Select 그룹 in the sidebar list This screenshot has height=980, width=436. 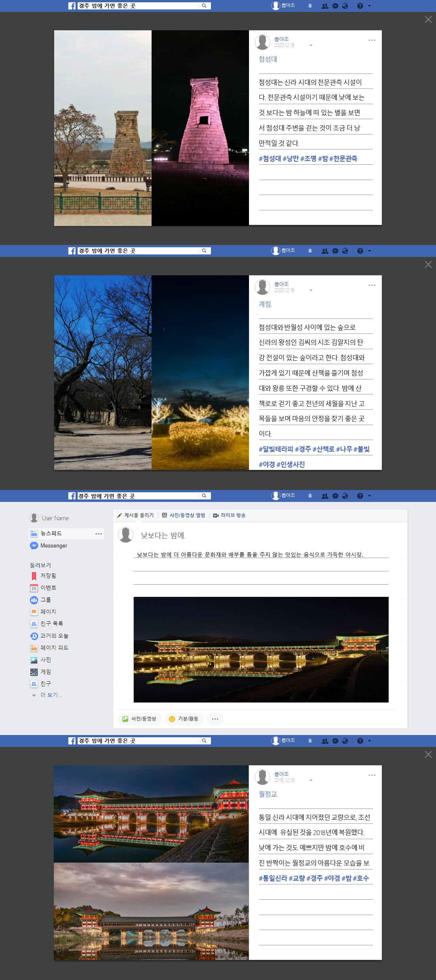point(45,600)
